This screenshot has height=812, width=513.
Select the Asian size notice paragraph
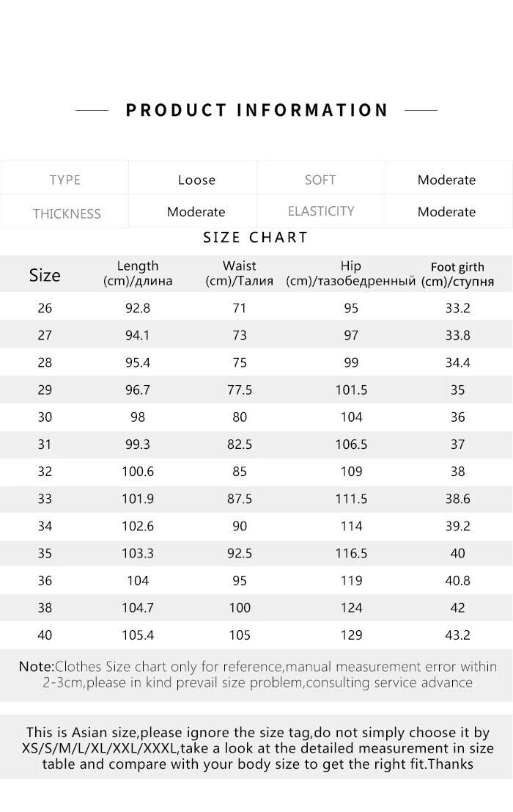(x=257, y=748)
